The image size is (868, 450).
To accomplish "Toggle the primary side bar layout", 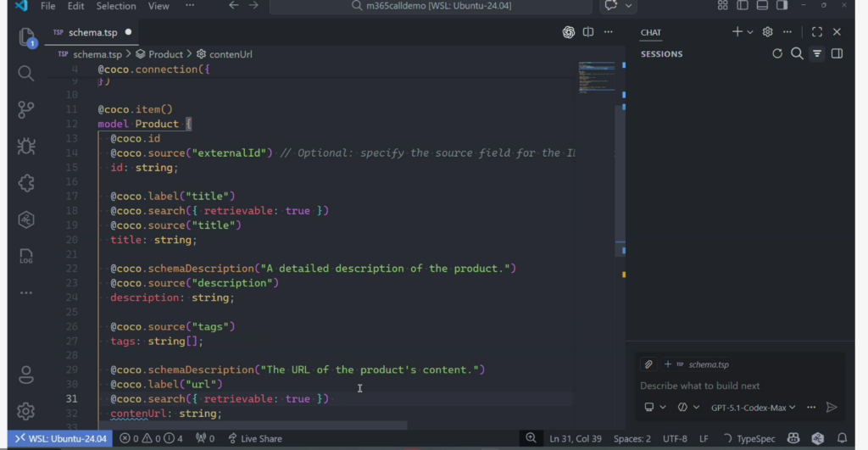I will coord(743,6).
